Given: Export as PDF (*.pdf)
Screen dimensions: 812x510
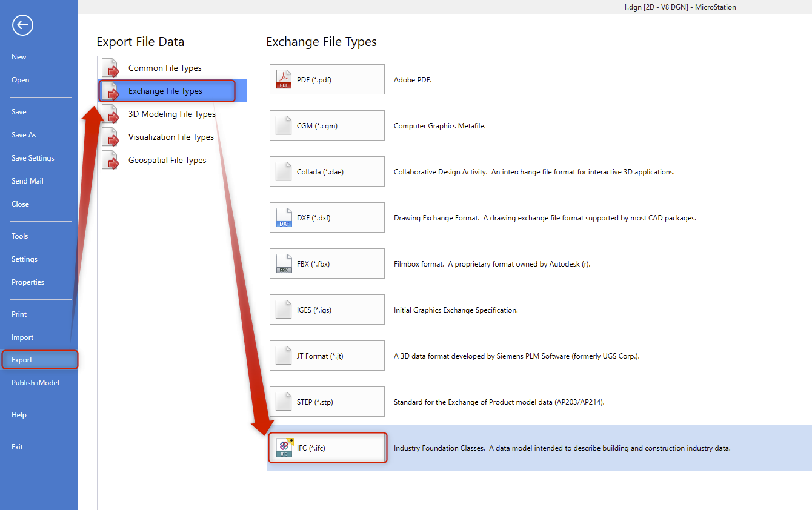Looking at the screenshot, I should pyautogui.click(x=327, y=79).
